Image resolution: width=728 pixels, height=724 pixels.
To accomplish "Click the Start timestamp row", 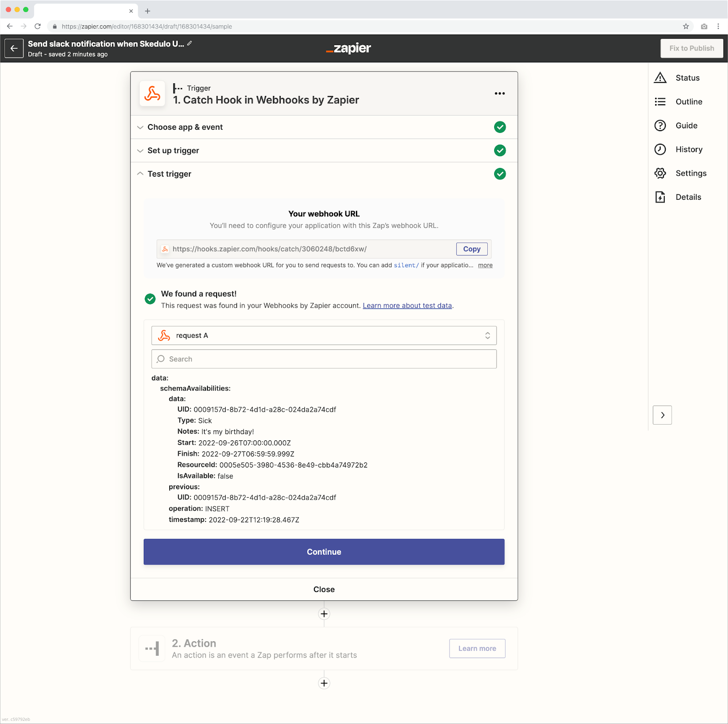I will (x=234, y=443).
